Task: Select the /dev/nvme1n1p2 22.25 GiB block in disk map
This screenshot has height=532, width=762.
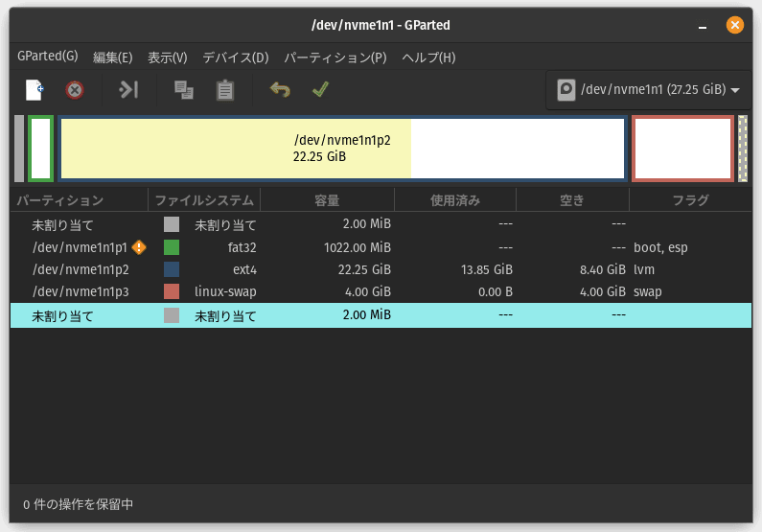Action: tap(342, 149)
